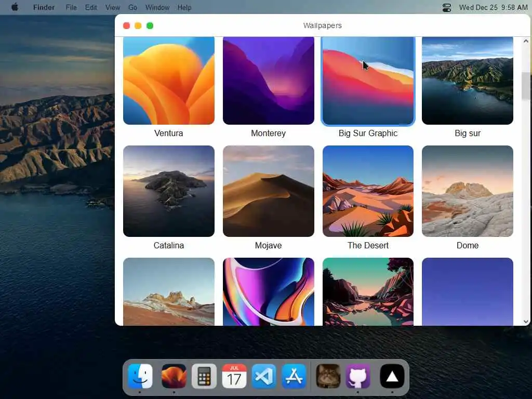Open Finder from the dock
Screen dimensions: 532x399
coord(140,376)
